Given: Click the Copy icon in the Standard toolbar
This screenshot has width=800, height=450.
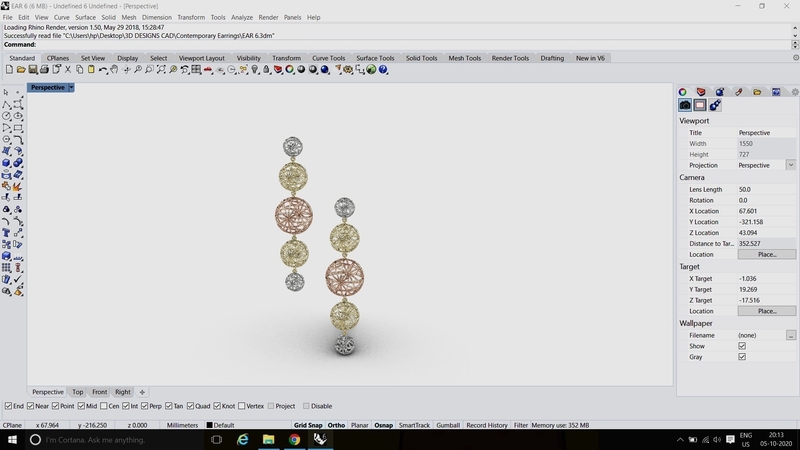Looking at the screenshot, I should [x=80, y=69].
